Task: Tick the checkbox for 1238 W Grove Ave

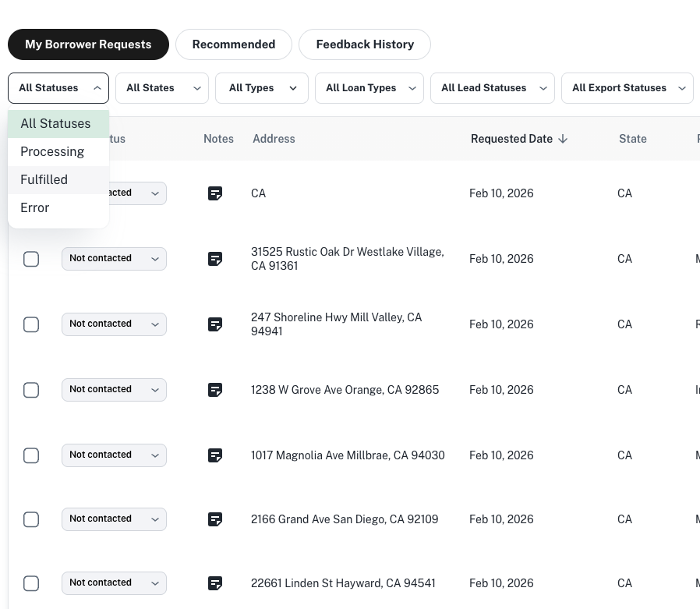Action: [x=31, y=390]
